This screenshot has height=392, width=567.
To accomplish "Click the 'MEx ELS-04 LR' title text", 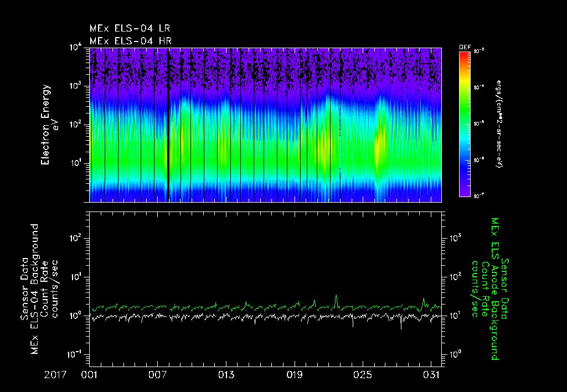I will [x=130, y=28].
